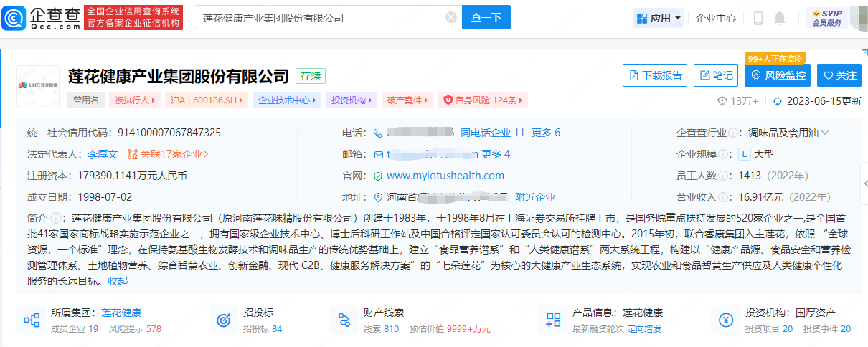The height and width of the screenshot is (347, 868).
Task: Enable 风险监控 for this company
Action: (x=778, y=75)
